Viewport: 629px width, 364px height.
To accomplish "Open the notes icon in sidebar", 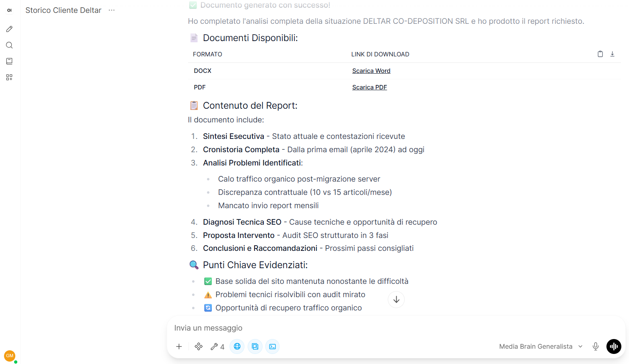I will [x=9, y=61].
